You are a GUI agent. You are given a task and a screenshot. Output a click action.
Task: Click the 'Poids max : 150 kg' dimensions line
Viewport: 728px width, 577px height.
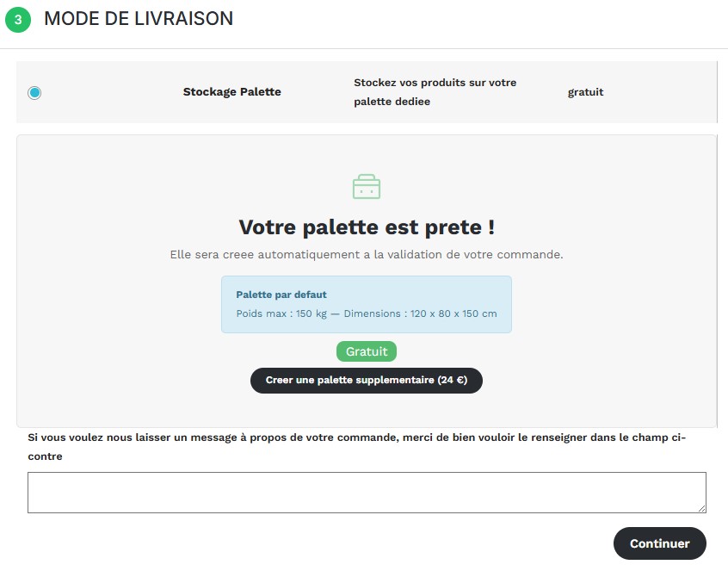pos(367,313)
